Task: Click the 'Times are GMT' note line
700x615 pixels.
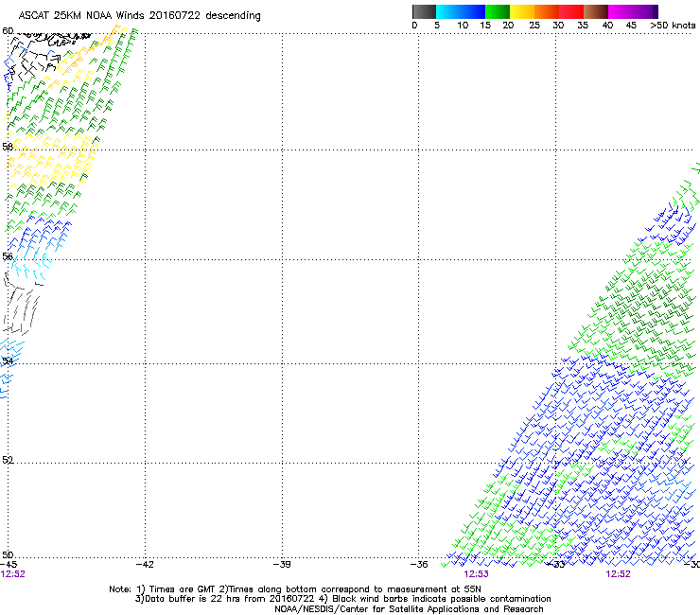Action: point(295,589)
